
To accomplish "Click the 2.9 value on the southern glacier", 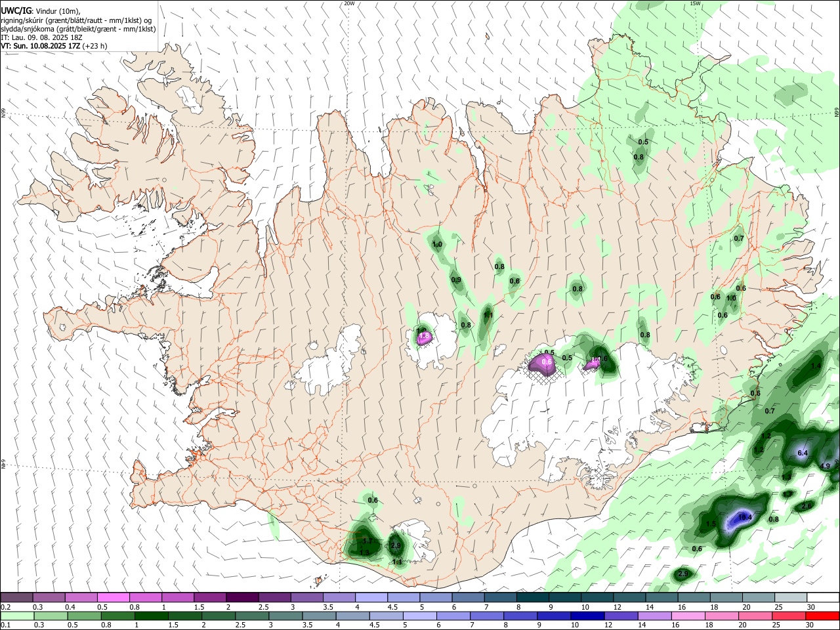I will 396,545.
